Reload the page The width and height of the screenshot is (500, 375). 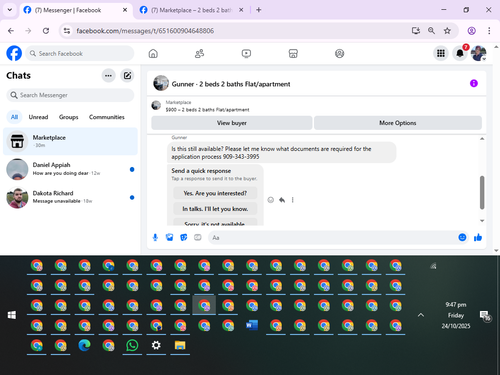click(x=46, y=31)
